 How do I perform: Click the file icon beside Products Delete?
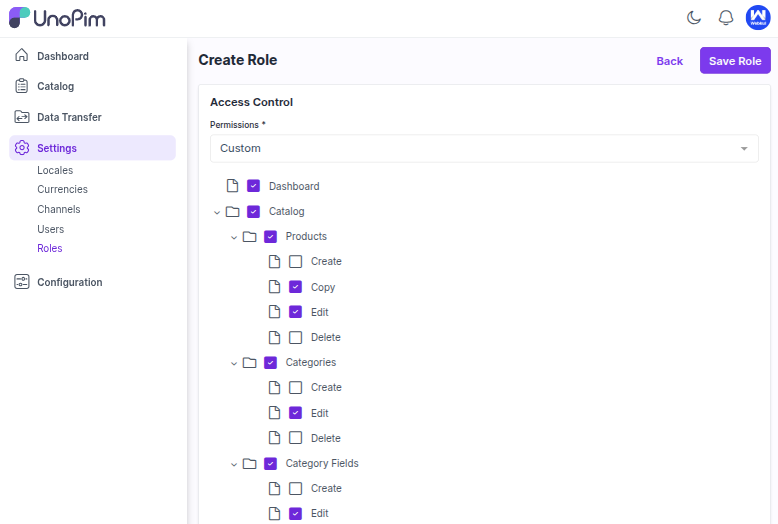tap(274, 337)
